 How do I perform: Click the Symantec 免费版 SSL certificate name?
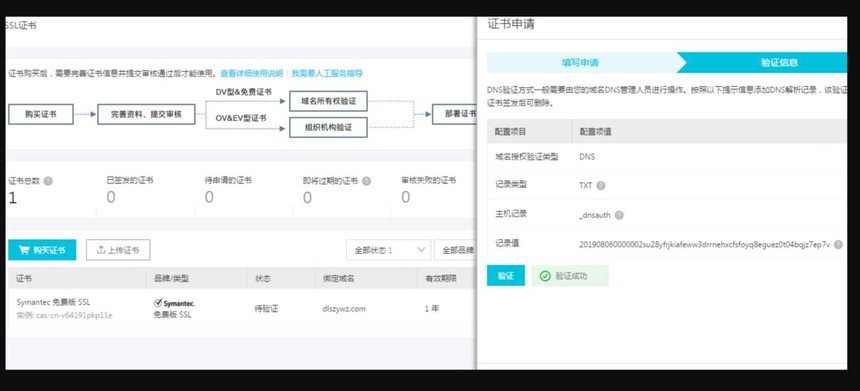[x=53, y=302]
